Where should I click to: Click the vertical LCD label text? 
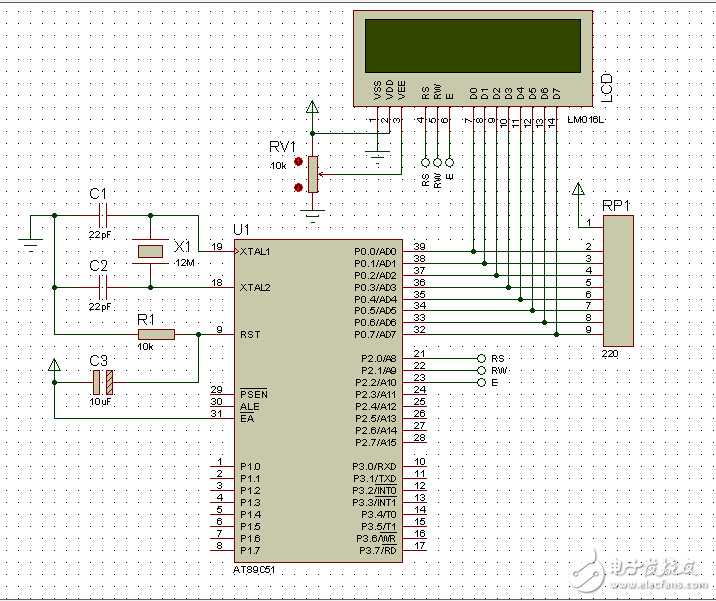point(606,88)
